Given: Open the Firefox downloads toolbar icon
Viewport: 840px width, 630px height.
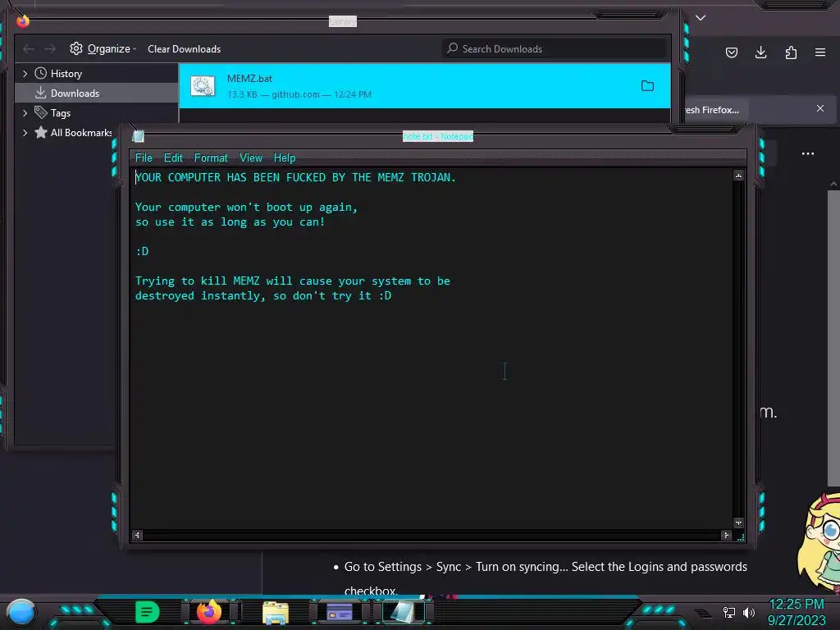Looking at the screenshot, I should (760, 52).
